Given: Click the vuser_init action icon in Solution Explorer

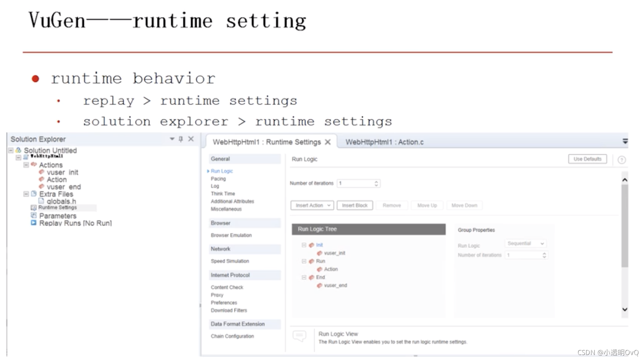Looking at the screenshot, I should click(x=41, y=172).
